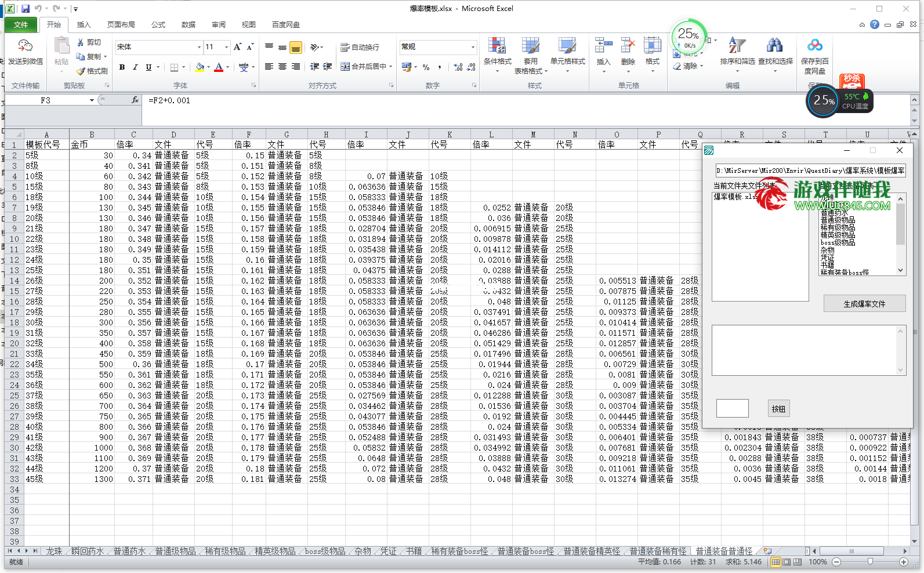The width and height of the screenshot is (924, 573).
Task: Open the number format dropdown (常规)
Action: point(473,47)
